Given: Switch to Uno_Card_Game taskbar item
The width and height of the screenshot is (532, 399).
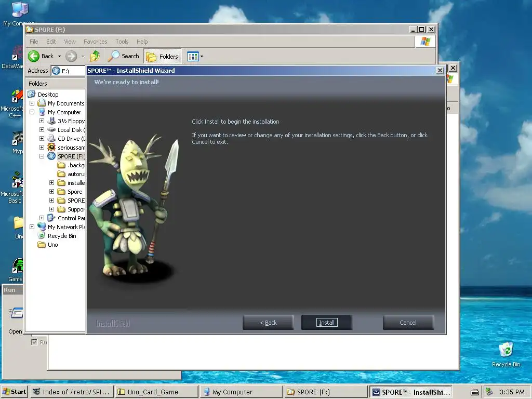Looking at the screenshot, I should [x=156, y=392].
